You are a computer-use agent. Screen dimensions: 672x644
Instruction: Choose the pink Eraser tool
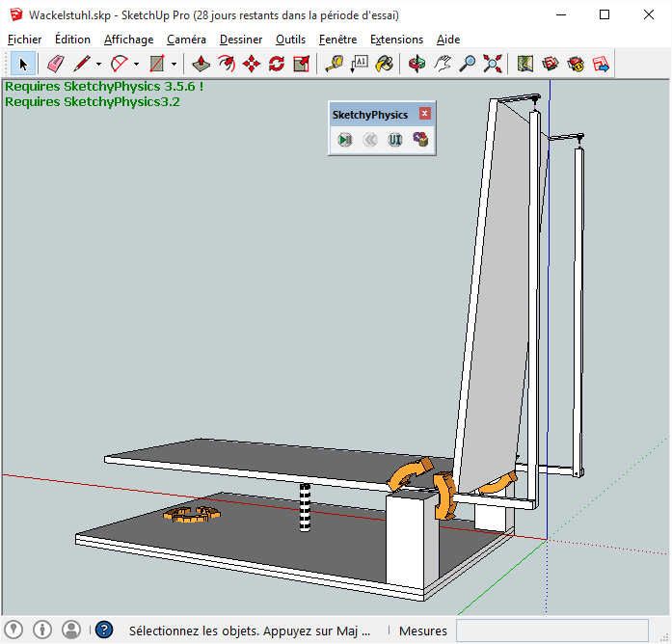(x=56, y=64)
